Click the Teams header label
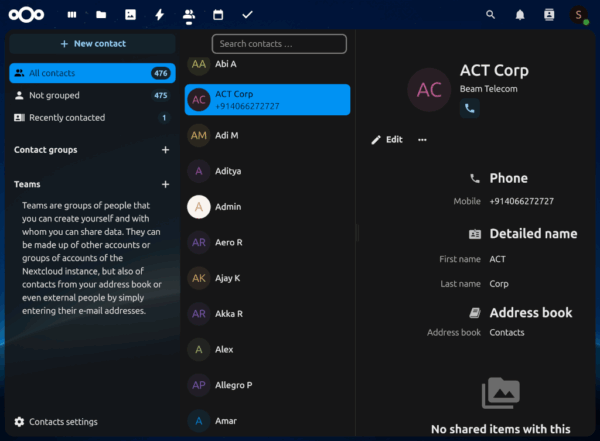The height and width of the screenshot is (441, 600). click(x=27, y=185)
